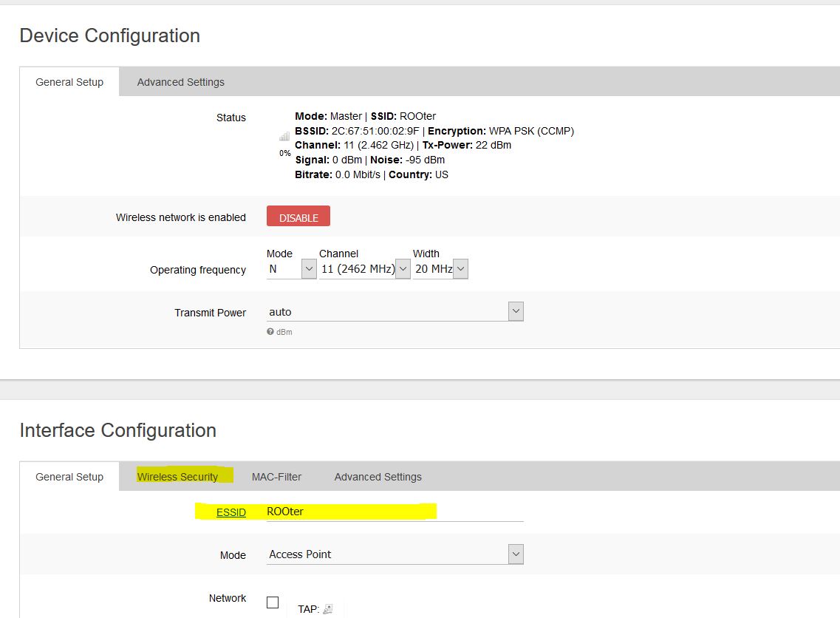Select General Setup tab in Interface Configuration

(x=69, y=477)
